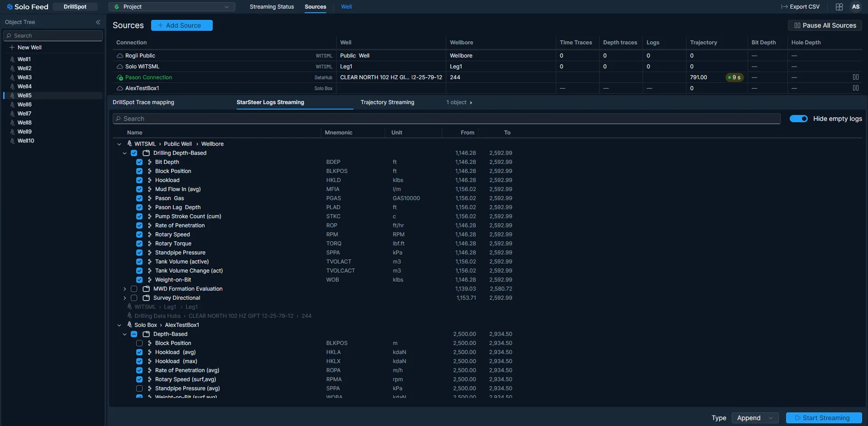868x426 pixels.
Task: Click the Rogii Public cloud connection icon
Action: [x=120, y=56]
